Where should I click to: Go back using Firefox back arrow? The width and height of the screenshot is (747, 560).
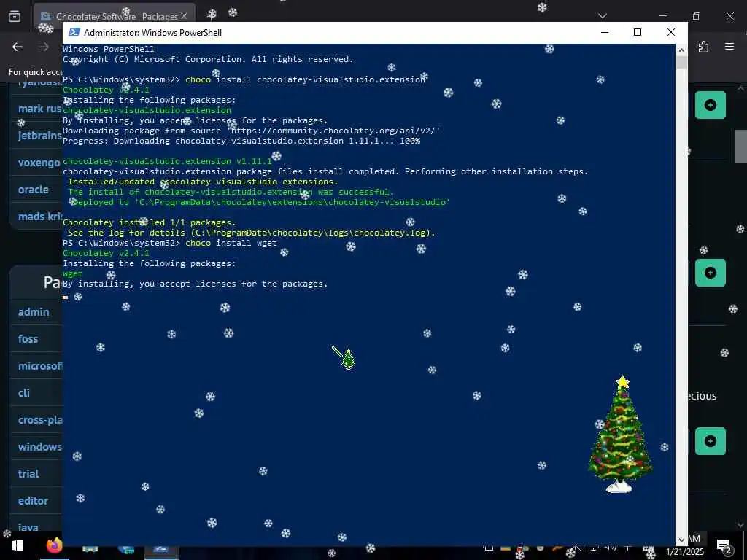18,47
